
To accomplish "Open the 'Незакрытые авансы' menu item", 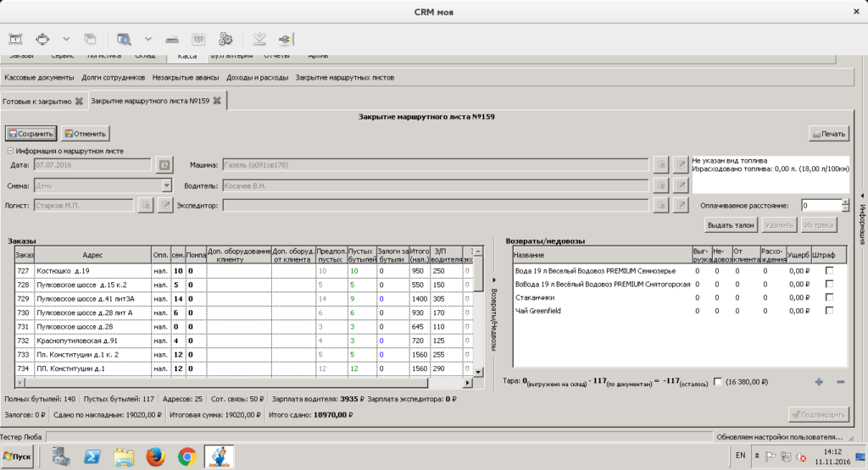I will 186,77.
